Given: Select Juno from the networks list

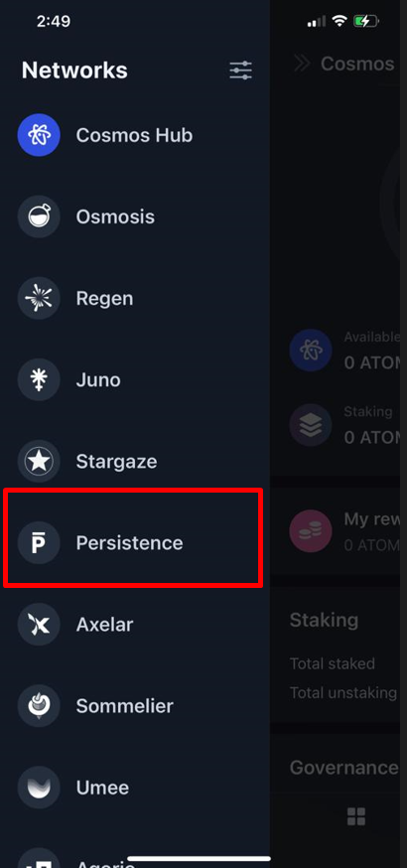Looking at the screenshot, I should (135, 379).
